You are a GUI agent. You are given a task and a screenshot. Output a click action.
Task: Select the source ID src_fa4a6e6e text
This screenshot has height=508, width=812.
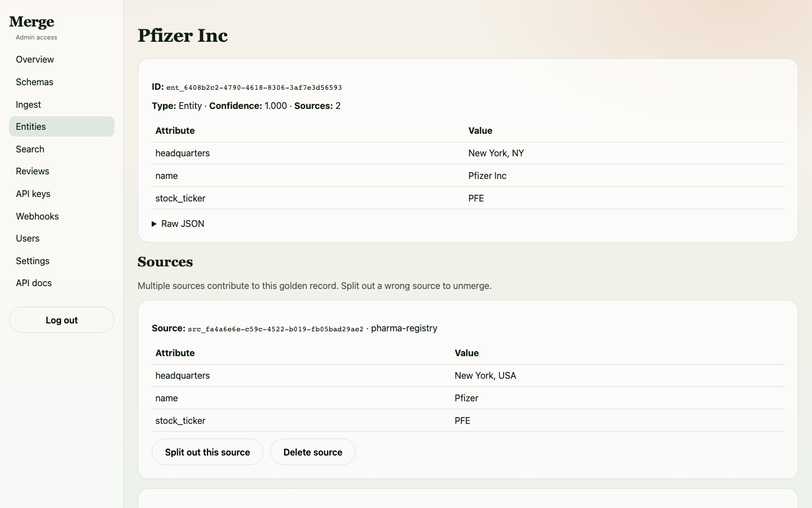[x=276, y=329]
